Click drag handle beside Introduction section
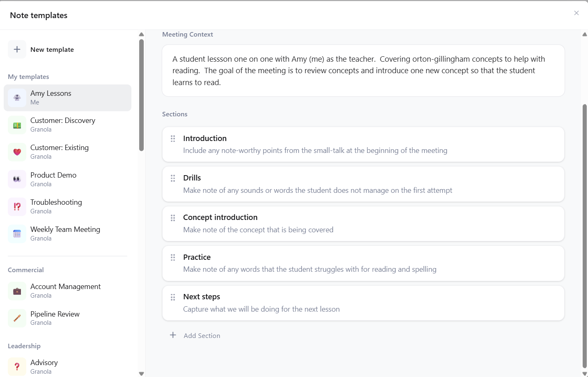This screenshot has width=588, height=377. (173, 139)
